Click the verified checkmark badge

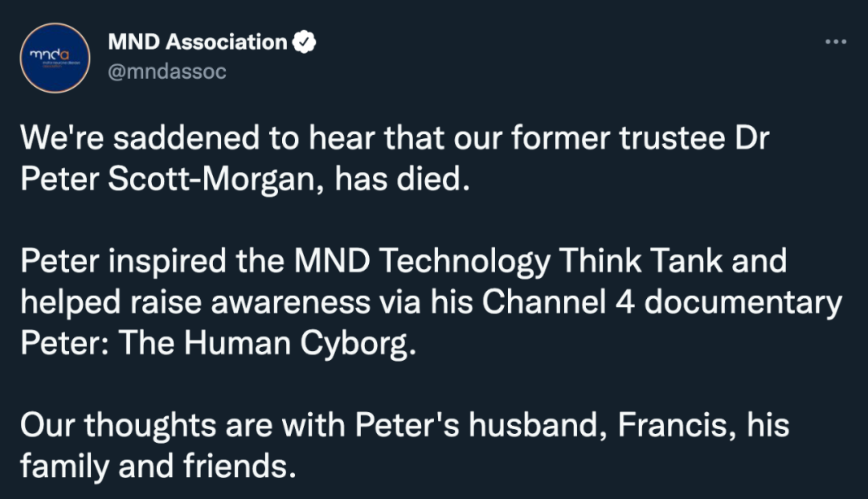coord(304,42)
